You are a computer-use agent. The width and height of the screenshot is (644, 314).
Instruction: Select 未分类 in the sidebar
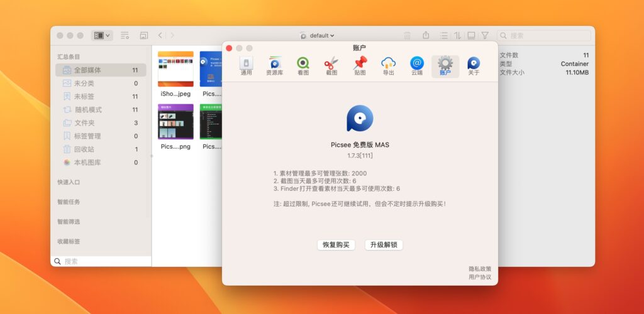tap(101, 84)
